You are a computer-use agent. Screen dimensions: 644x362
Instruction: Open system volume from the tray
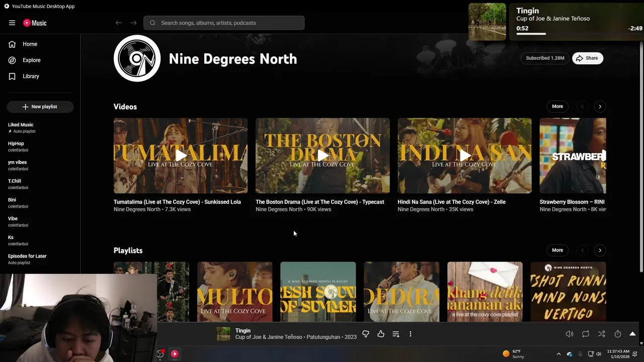(x=599, y=354)
